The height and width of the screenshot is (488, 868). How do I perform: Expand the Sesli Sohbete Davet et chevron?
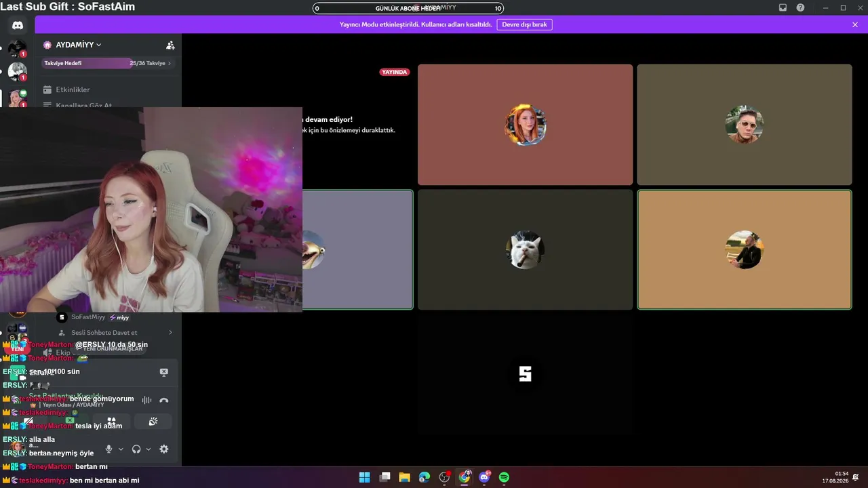tap(170, 333)
